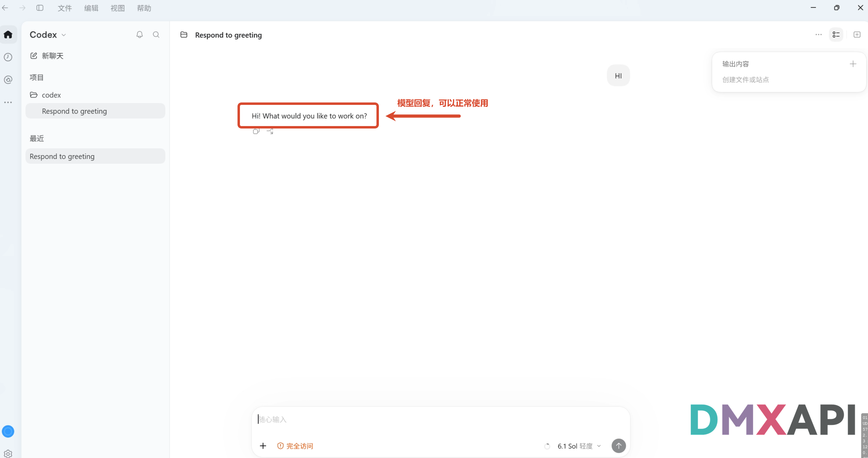Select Respond to greeting under codex project

pyautogui.click(x=95, y=111)
